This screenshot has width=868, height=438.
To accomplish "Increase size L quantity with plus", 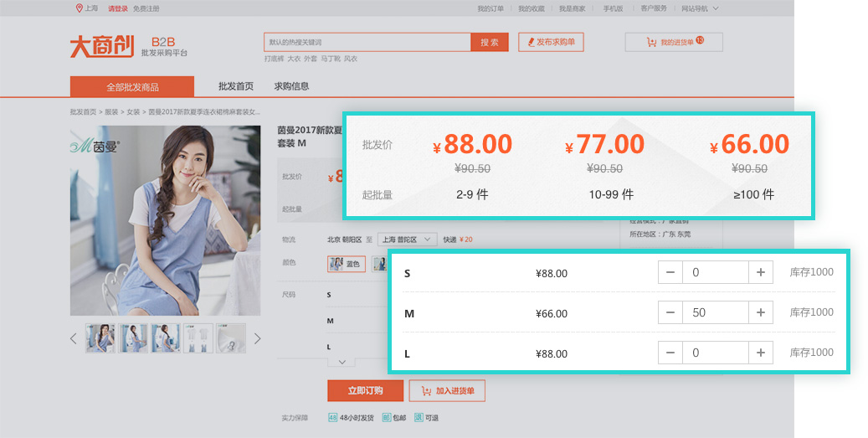I will pos(761,353).
